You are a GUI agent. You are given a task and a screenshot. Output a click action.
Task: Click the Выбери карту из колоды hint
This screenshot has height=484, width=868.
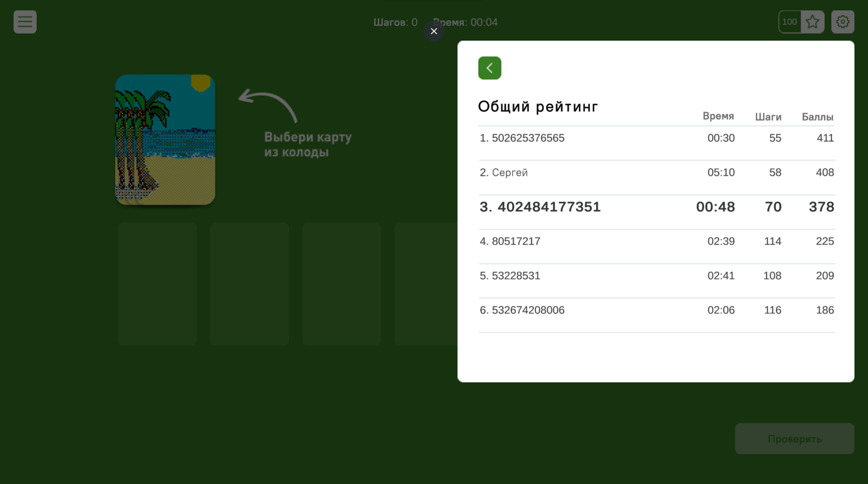(308, 145)
